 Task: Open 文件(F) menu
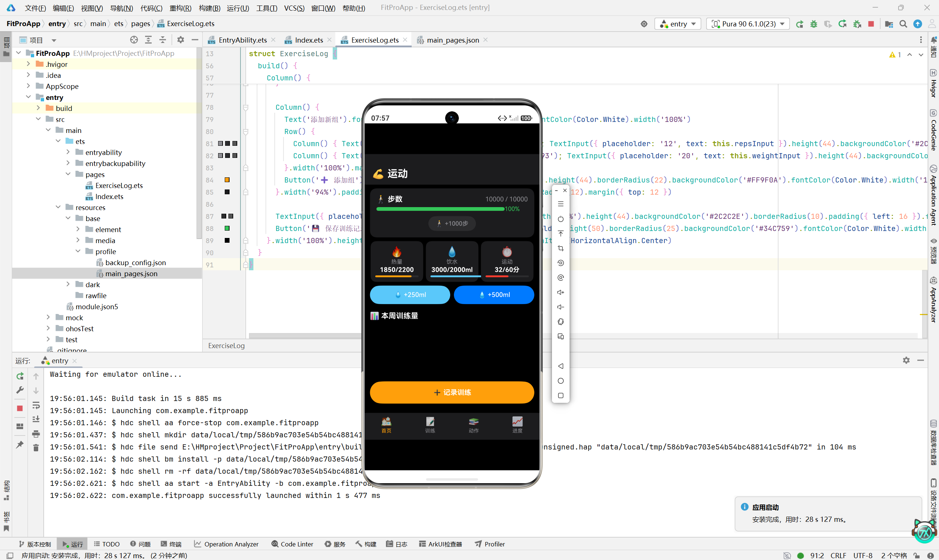pos(35,8)
